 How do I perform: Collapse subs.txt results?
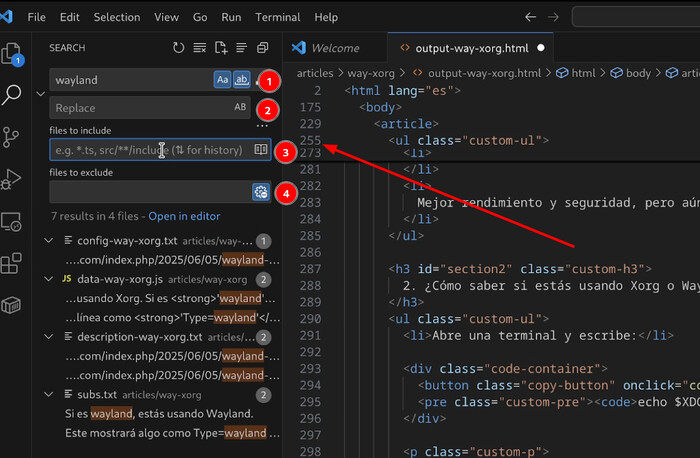pos(49,395)
